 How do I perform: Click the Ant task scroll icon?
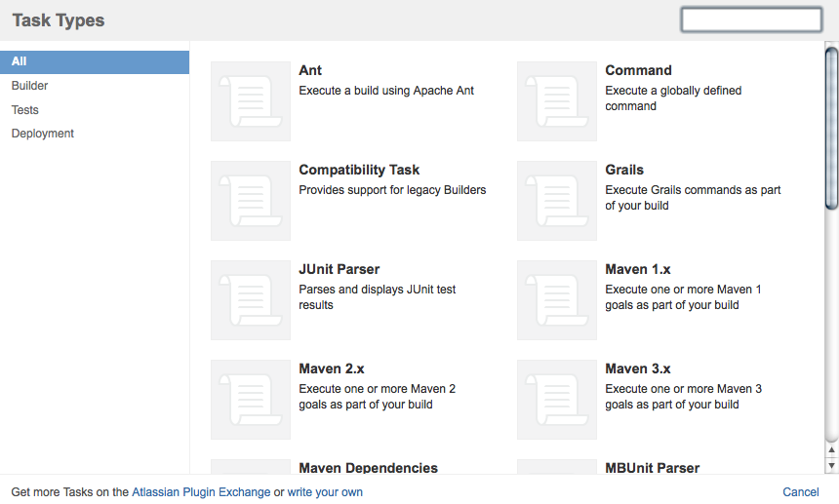click(251, 101)
